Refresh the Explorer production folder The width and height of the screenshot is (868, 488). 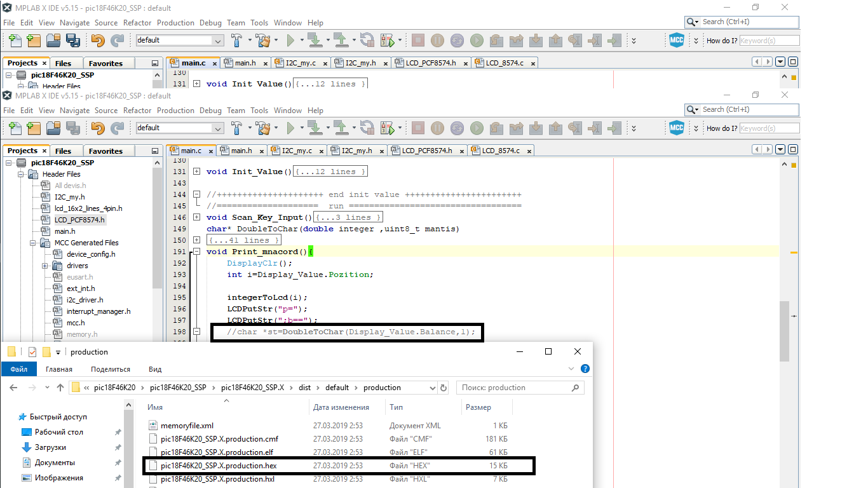(x=444, y=388)
